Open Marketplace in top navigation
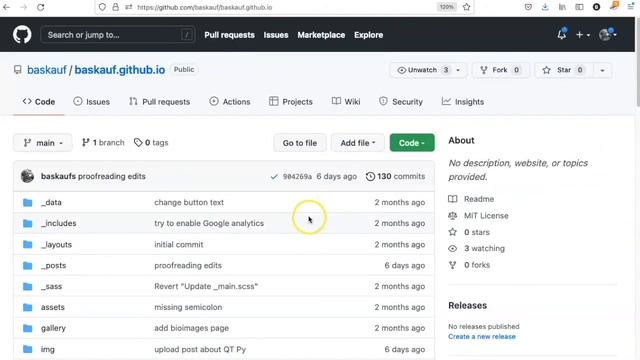This screenshot has width=640, height=360. [321, 35]
